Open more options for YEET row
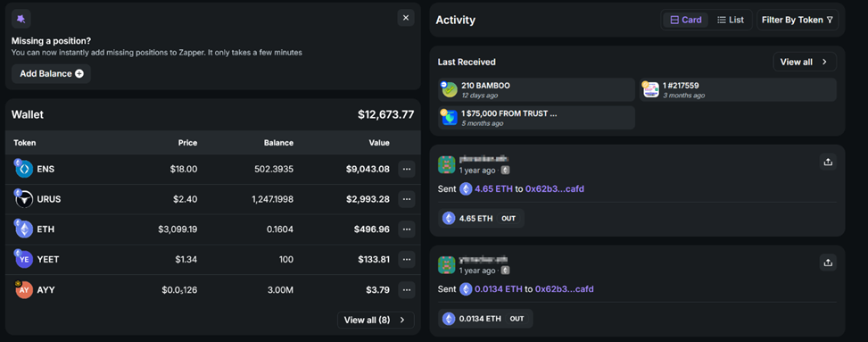This screenshot has height=342, width=868. point(407,259)
